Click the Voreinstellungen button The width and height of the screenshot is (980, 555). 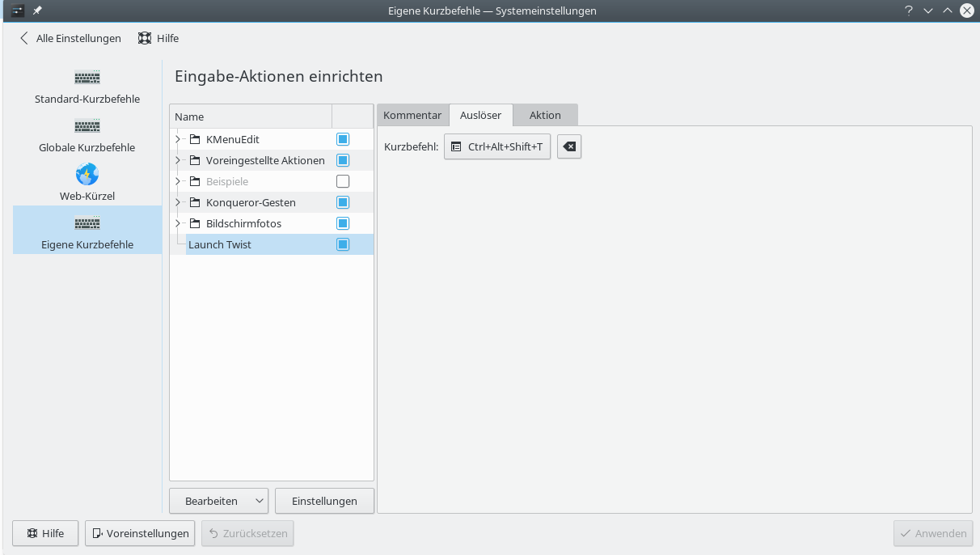[140, 533]
